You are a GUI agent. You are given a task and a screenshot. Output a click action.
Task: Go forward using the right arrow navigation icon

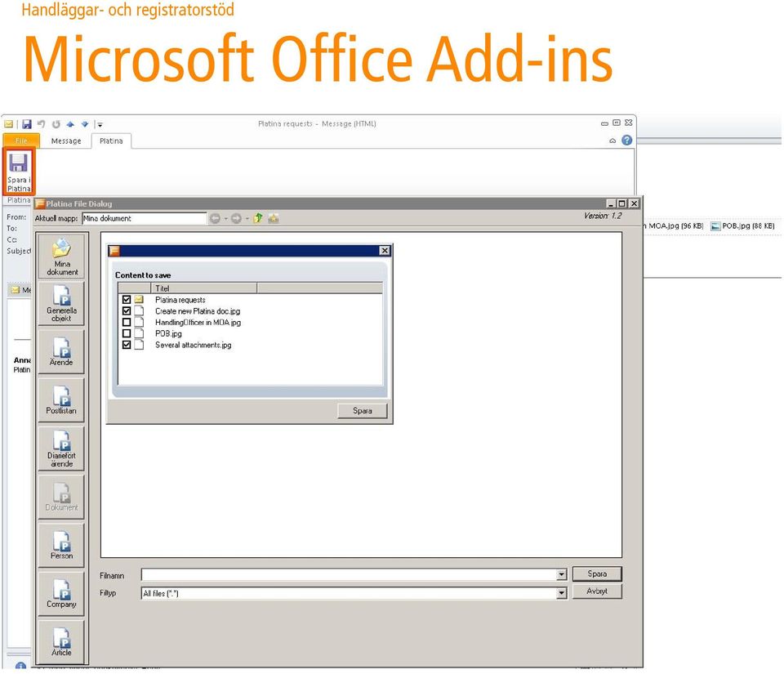pos(236,218)
